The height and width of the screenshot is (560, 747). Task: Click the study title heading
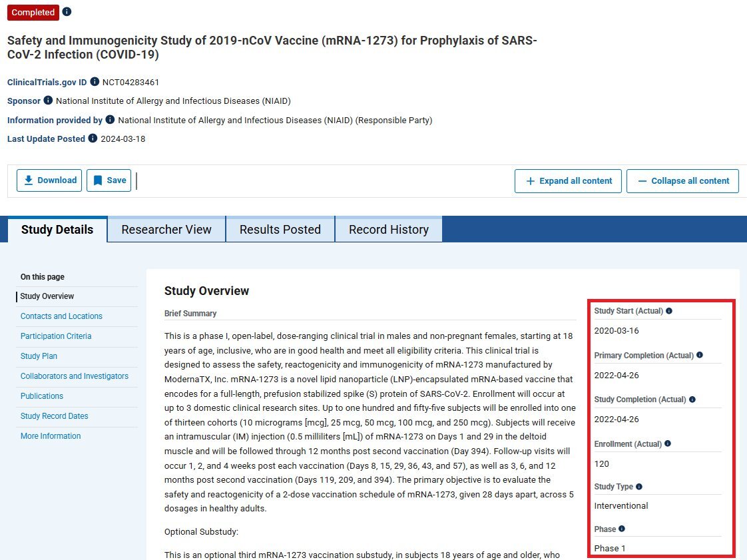click(x=272, y=47)
